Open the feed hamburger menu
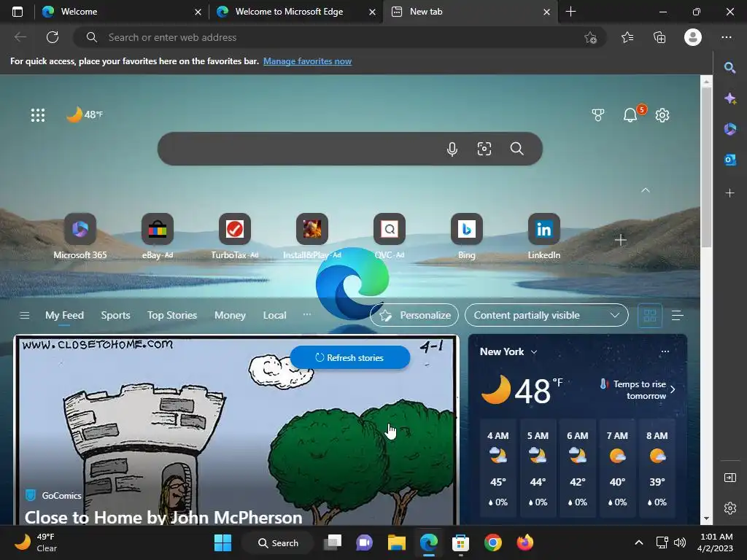 (25, 315)
